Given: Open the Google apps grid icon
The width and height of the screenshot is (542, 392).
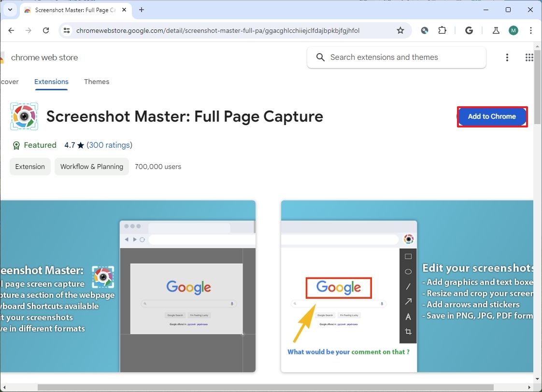Looking at the screenshot, I should tap(529, 57).
